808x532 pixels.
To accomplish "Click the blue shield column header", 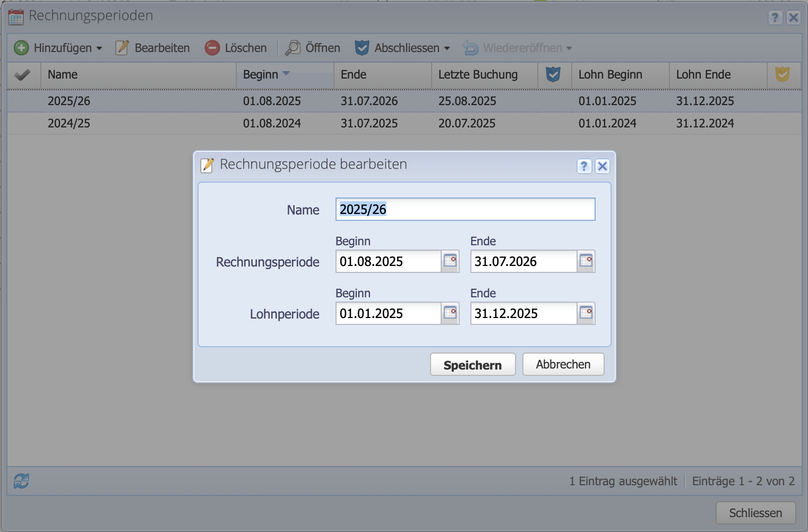I will click(553, 74).
